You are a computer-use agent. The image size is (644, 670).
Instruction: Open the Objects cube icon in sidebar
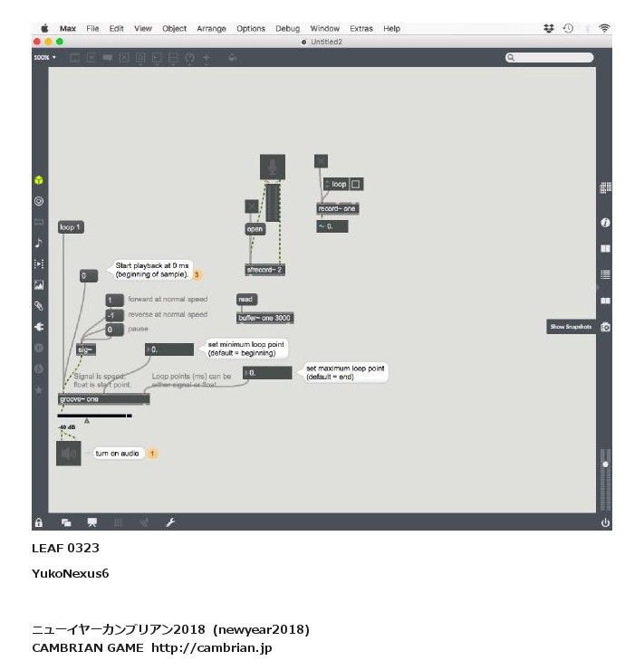coord(39,180)
